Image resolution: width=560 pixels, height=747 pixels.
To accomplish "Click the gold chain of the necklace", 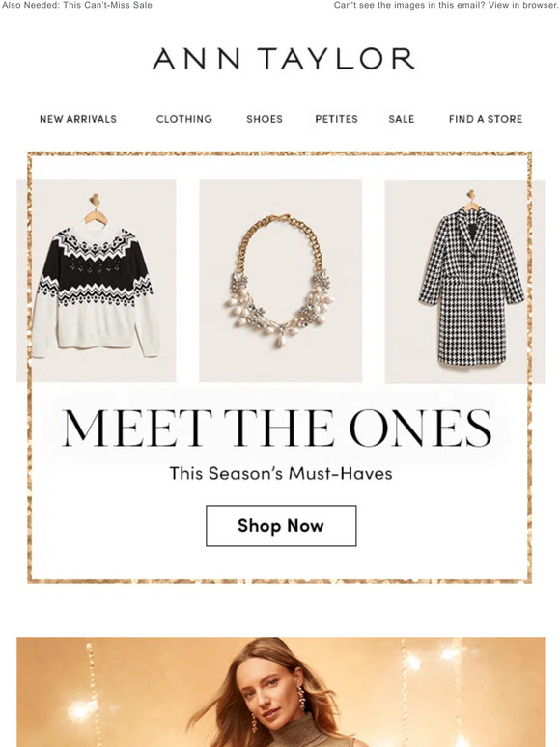I will (x=281, y=238).
